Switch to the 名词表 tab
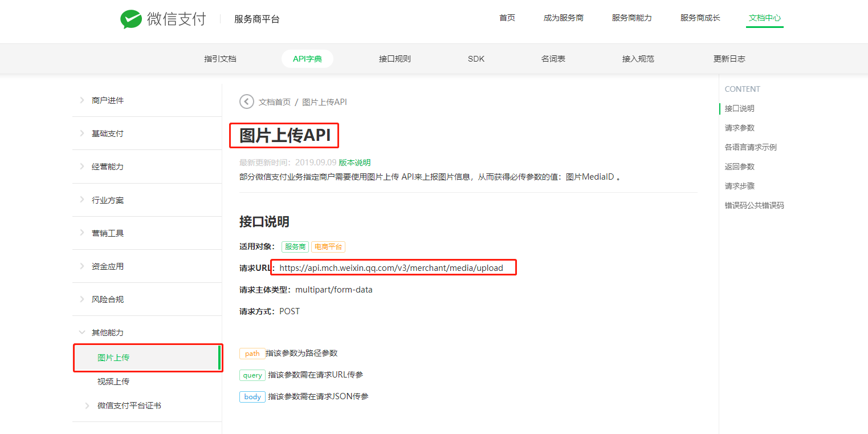The image size is (868, 434). coord(553,59)
